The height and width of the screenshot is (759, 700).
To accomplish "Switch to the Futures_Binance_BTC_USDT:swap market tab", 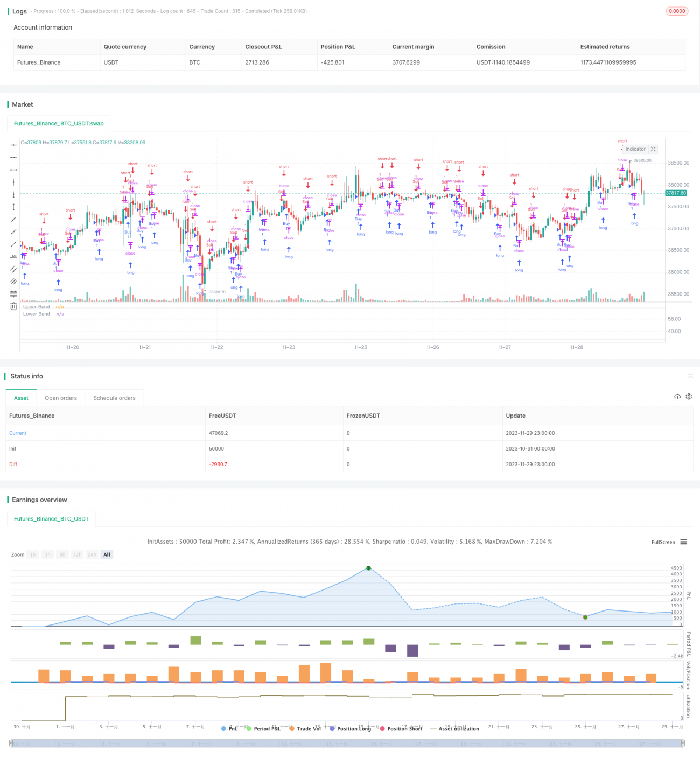I will point(59,123).
